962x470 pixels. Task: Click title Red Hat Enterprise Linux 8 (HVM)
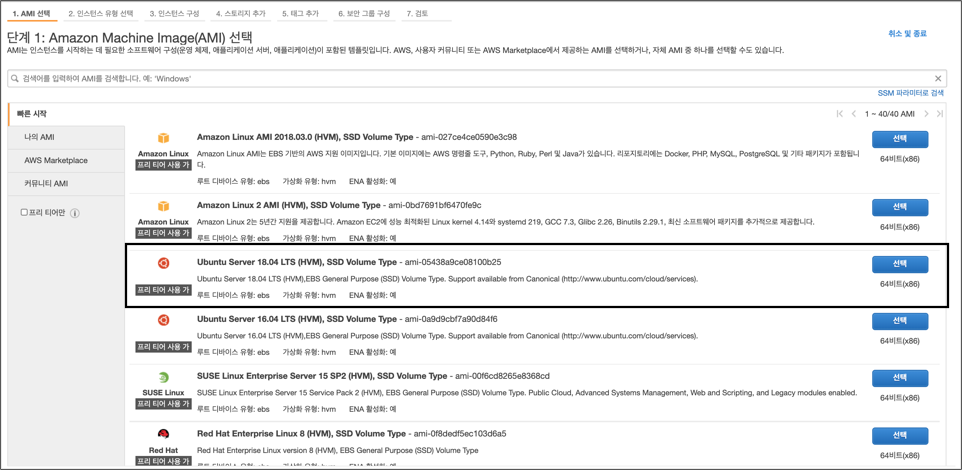point(301,433)
